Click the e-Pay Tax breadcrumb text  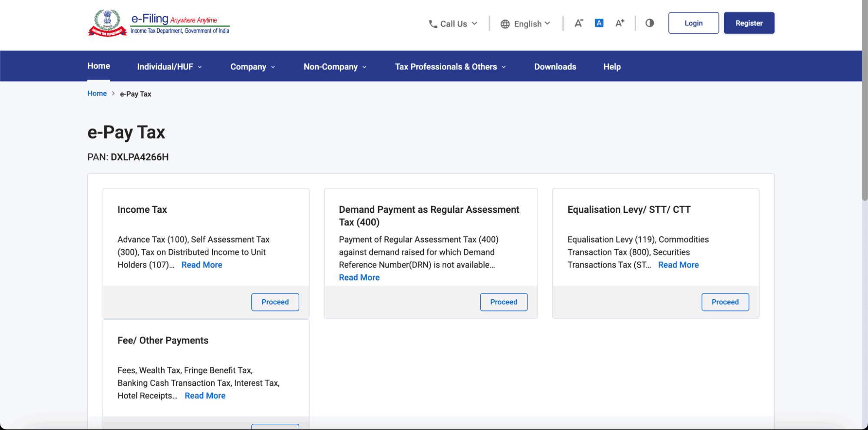[x=135, y=94]
